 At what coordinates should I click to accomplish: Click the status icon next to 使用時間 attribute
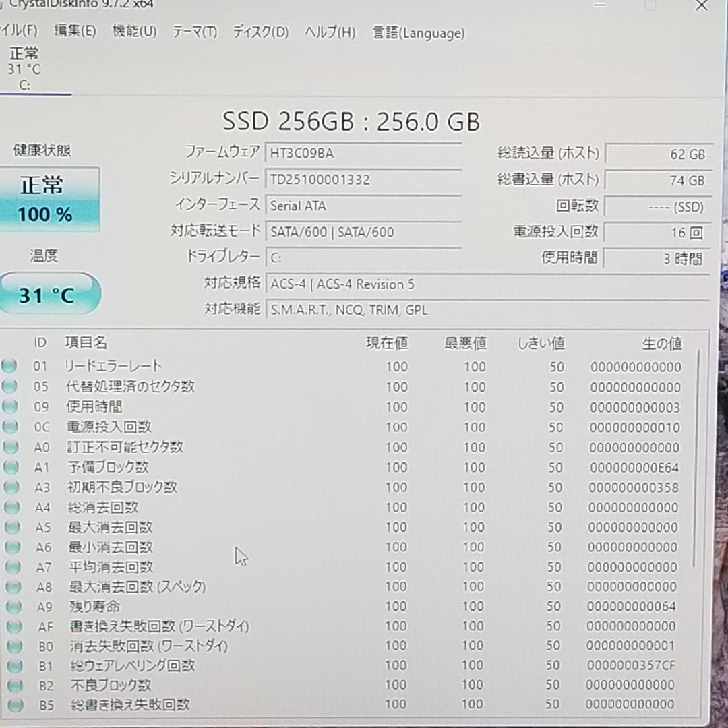point(10,406)
